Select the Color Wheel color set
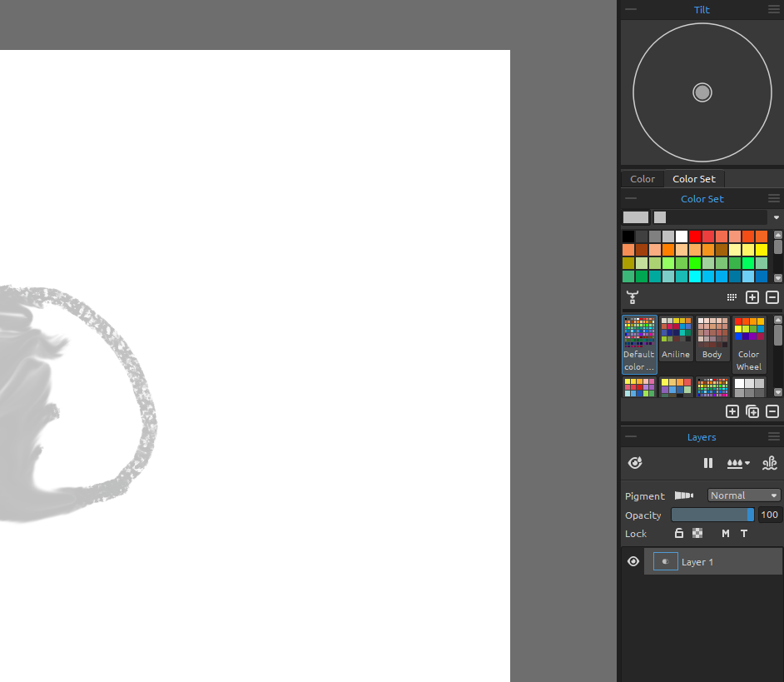The height and width of the screenshot is (682, 784). pyautogui.click(x=749, y=344)
